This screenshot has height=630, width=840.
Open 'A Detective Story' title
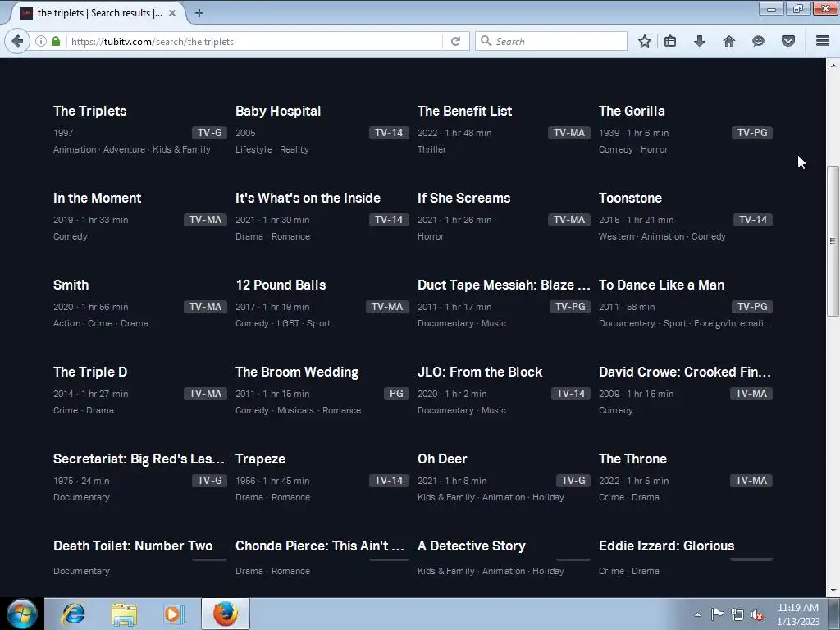[x=472, y=546]
